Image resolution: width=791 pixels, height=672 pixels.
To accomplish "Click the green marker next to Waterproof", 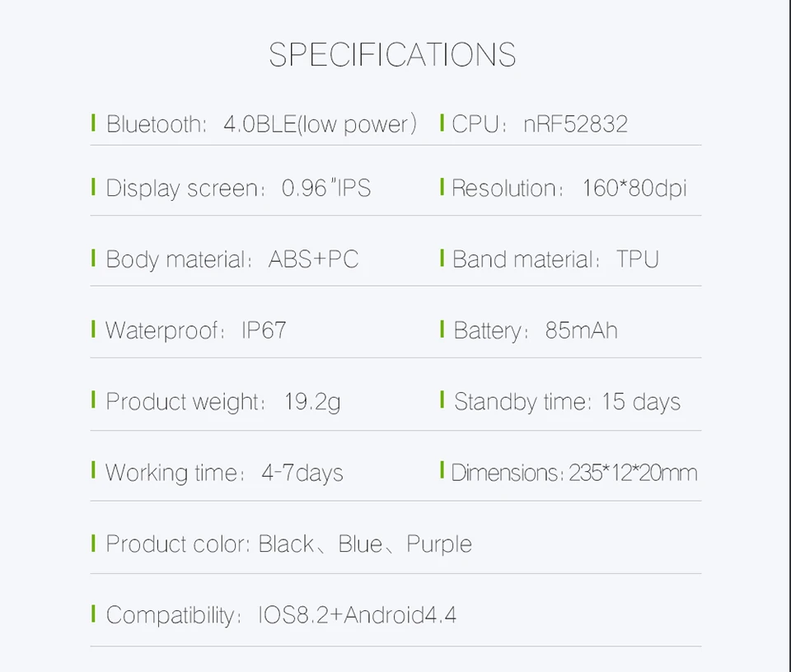I will tap(93, 329).
